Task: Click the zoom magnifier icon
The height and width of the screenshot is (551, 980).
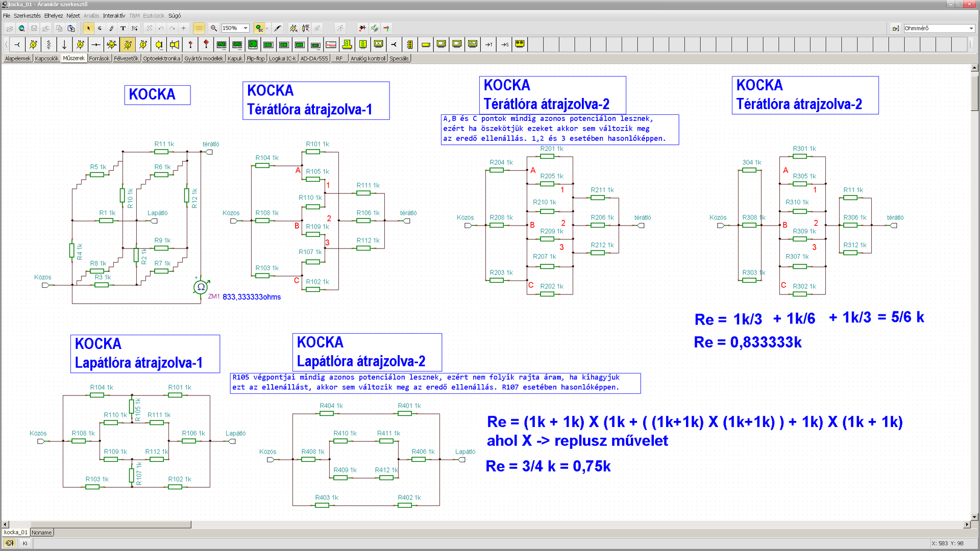Action: [214, 29]
